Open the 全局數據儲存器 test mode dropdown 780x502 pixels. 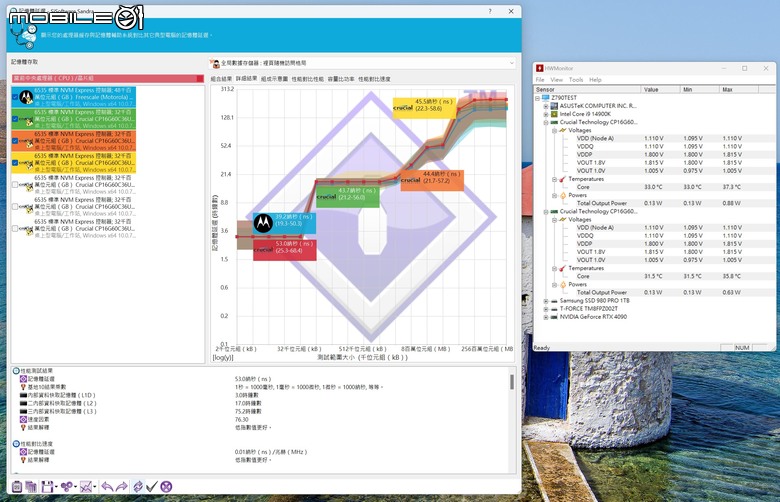(x=511, y=63)
